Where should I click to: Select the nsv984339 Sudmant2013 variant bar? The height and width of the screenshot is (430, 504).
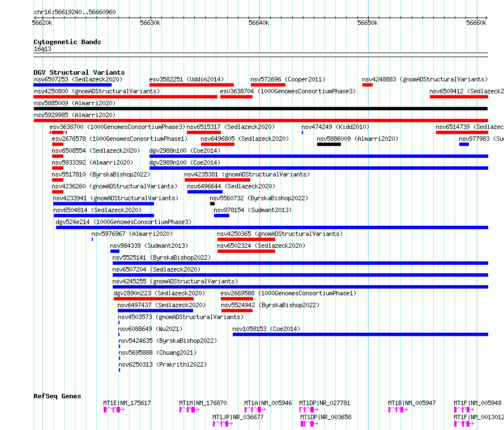[115, 251]
